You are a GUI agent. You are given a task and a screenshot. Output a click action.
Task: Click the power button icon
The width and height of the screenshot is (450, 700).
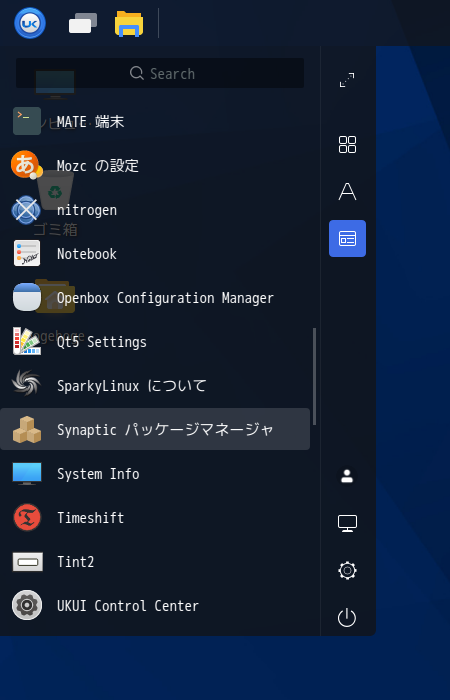pyautogui.click(x=347, y=618)
